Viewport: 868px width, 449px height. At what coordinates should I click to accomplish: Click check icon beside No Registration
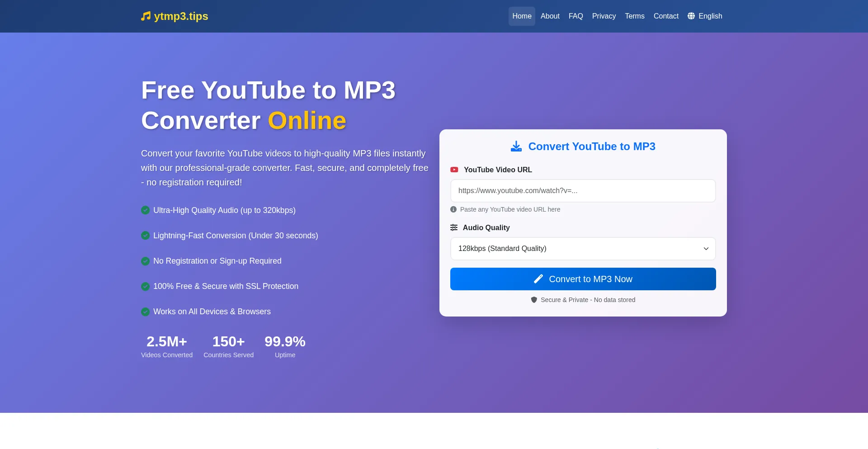[145, 261]
